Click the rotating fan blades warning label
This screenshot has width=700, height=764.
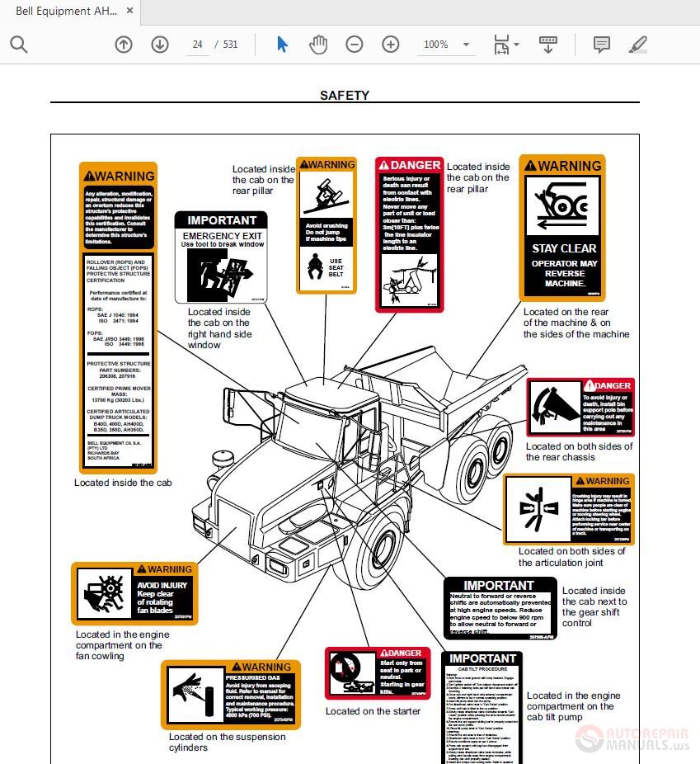(134, 593)
